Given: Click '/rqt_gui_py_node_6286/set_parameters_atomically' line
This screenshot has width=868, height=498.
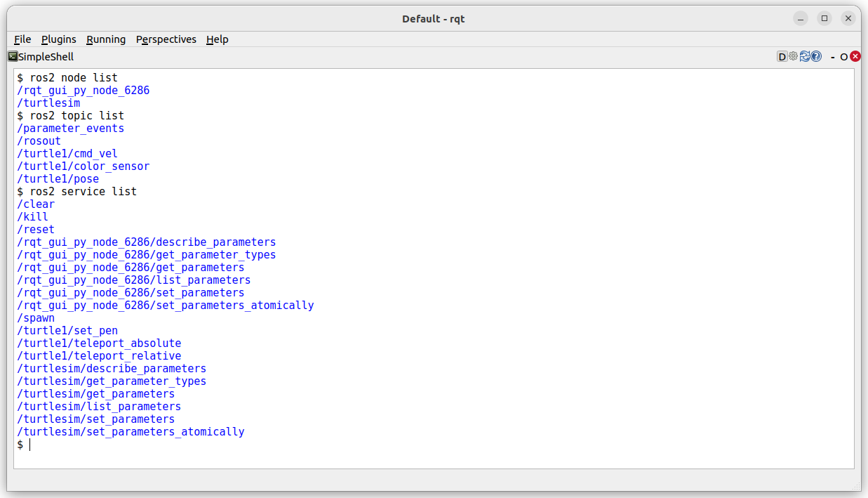Looking at the screenshot, I should tap(166, 305).
